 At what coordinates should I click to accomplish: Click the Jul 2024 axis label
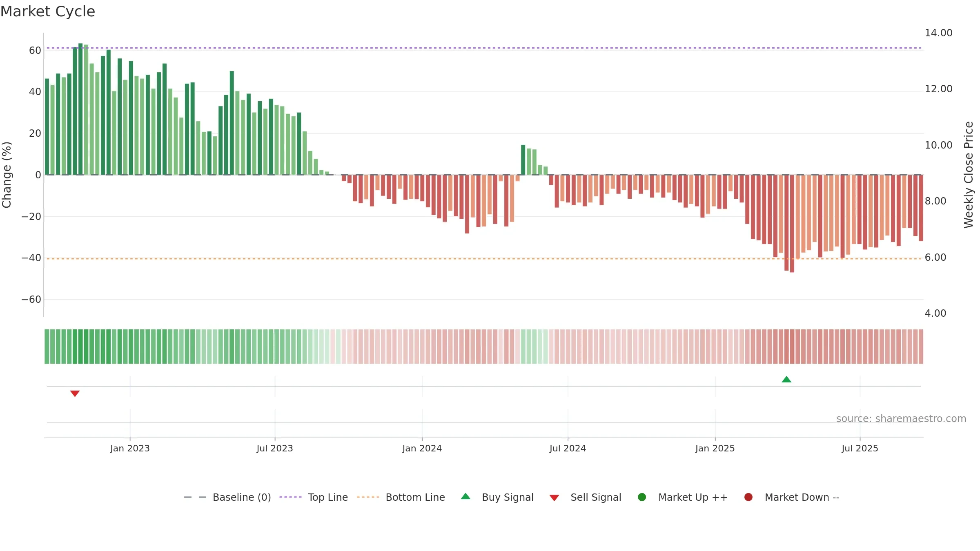(x=568, y=449)
